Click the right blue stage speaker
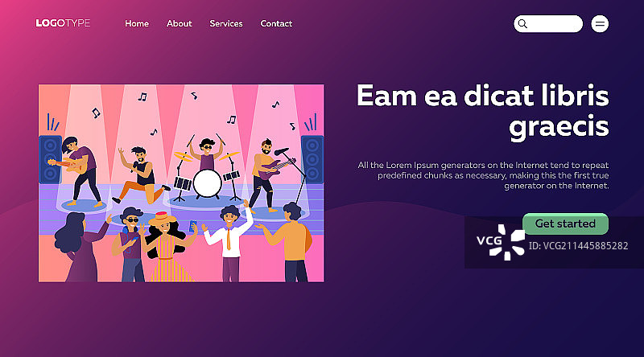The image size is (644, 357). [312, 159]
